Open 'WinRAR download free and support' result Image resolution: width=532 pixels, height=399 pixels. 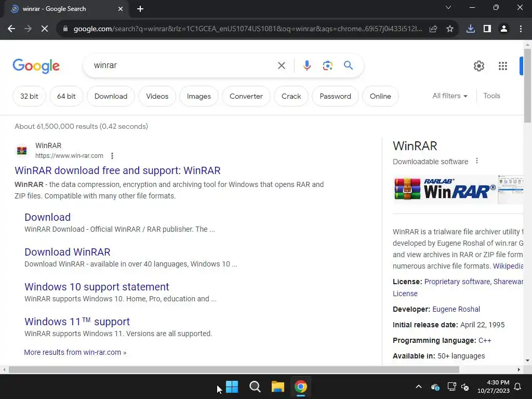[x=117, y=170]
